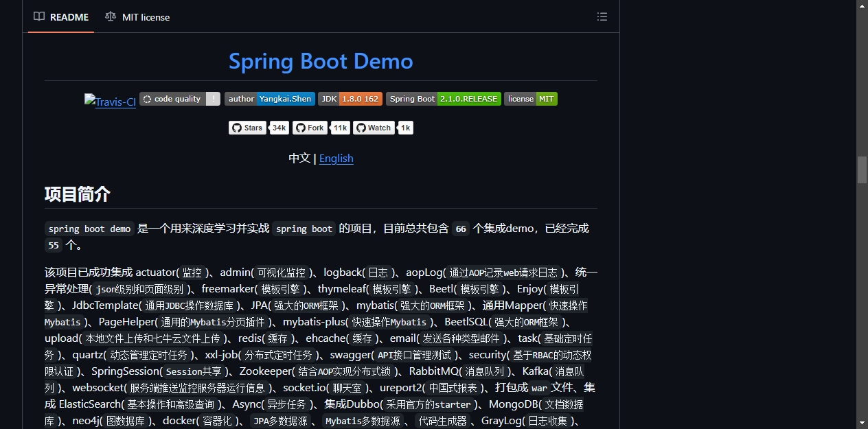Click the '66' demo count text

tap(461, 229)
